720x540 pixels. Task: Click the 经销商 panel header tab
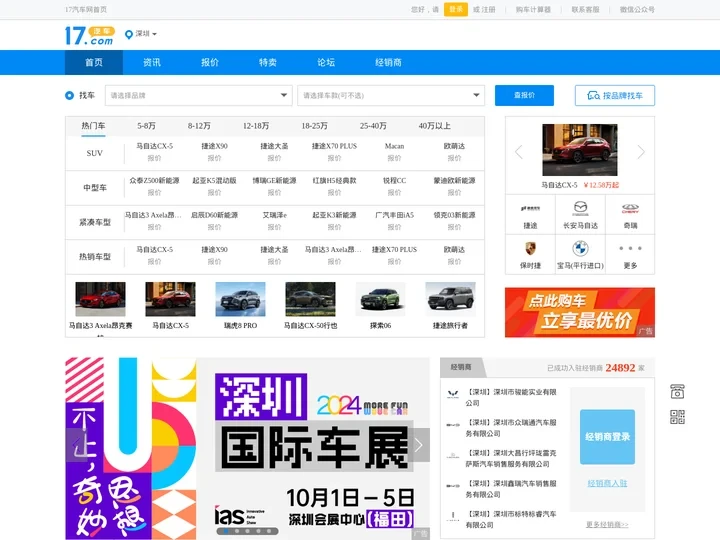tap(461, 367)
